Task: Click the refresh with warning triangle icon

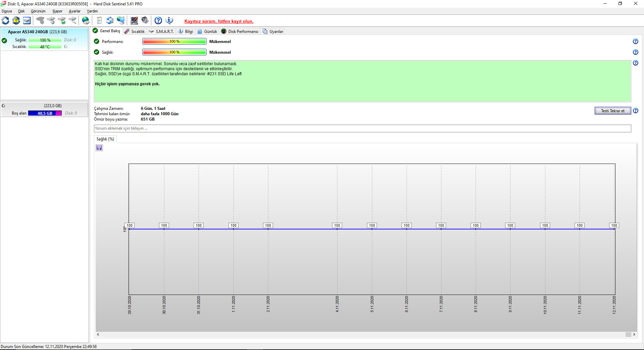Action: (x=16, y=20)
